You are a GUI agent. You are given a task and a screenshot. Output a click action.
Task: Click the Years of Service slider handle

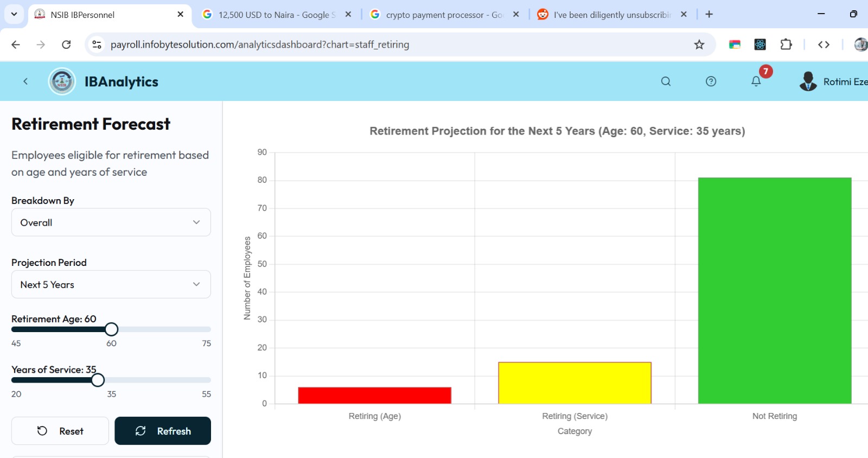[98, 380]
